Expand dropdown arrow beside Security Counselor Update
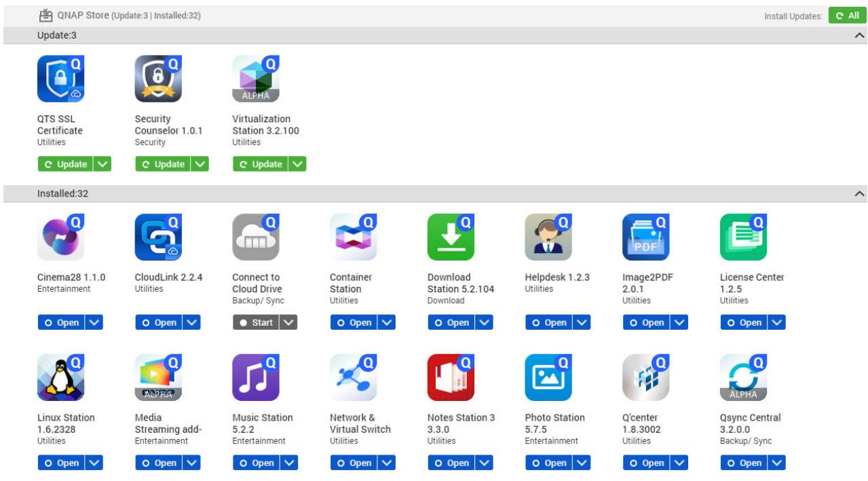Image resolution: width=868 pixels, height=481 pixels. [200, 164]
